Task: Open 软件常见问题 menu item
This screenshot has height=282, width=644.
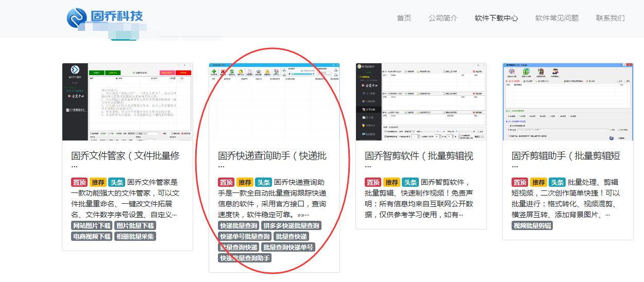Action: click(557, 18)
